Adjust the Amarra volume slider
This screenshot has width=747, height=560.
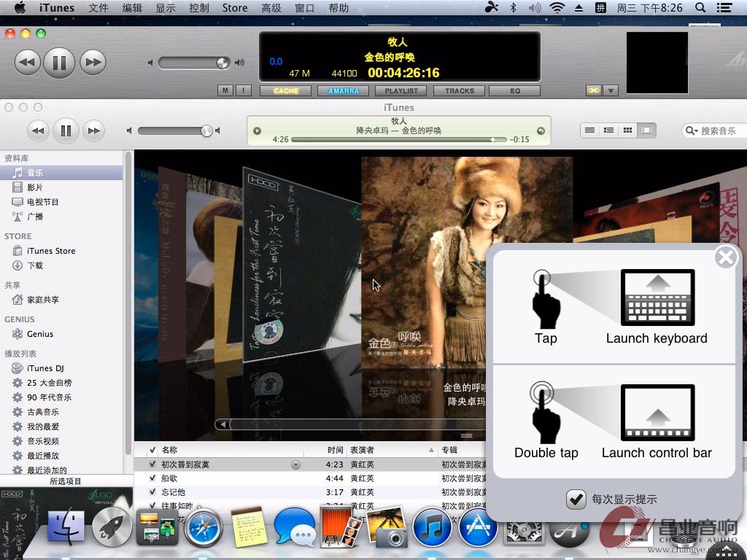point(194,63)
